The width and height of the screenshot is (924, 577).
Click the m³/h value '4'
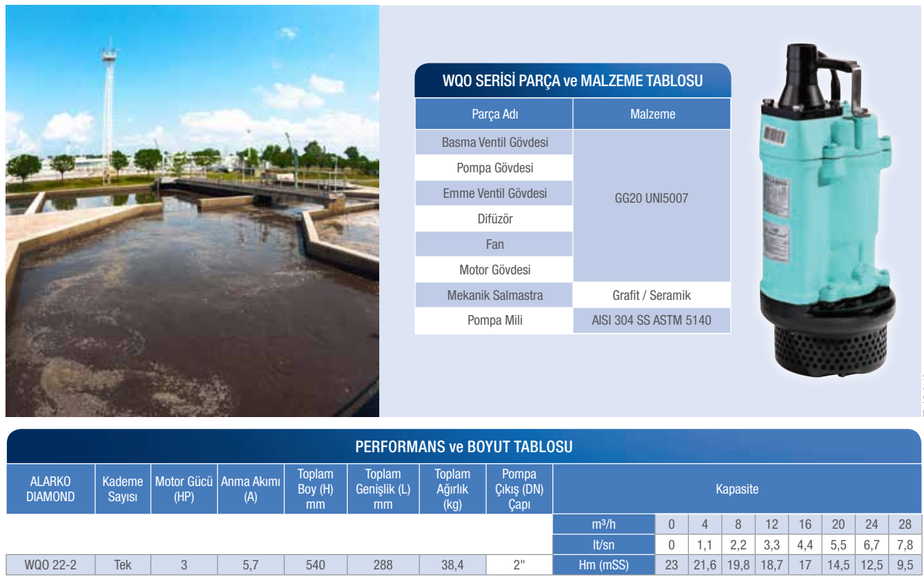click(705, 525)
